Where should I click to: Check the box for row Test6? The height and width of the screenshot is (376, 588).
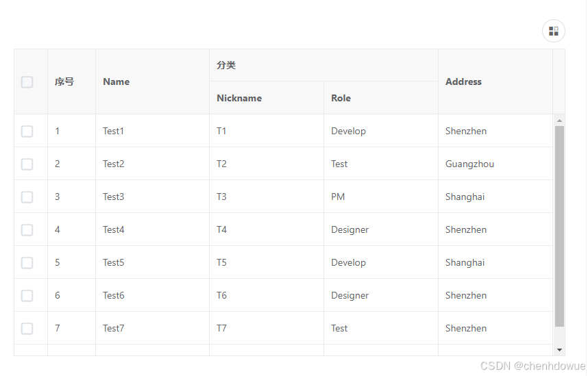[x=27, y=295]
